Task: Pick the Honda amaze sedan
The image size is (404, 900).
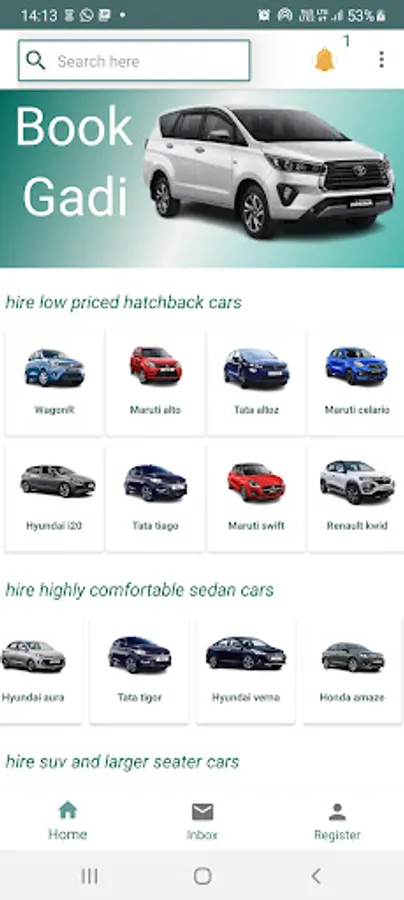Action: [352, 670]
